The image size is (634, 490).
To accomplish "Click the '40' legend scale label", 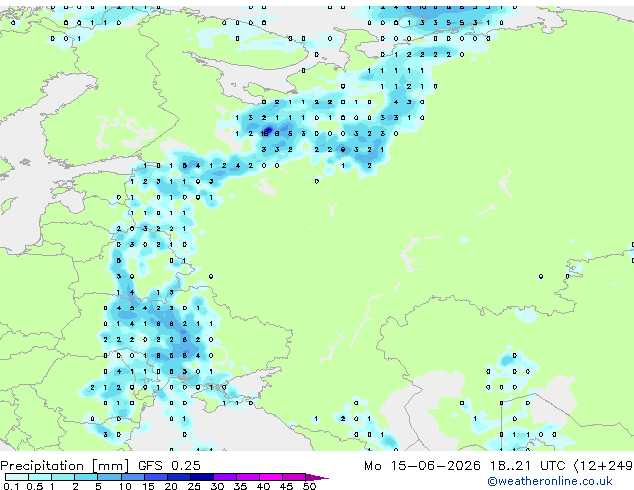I will tap(263, 486).
